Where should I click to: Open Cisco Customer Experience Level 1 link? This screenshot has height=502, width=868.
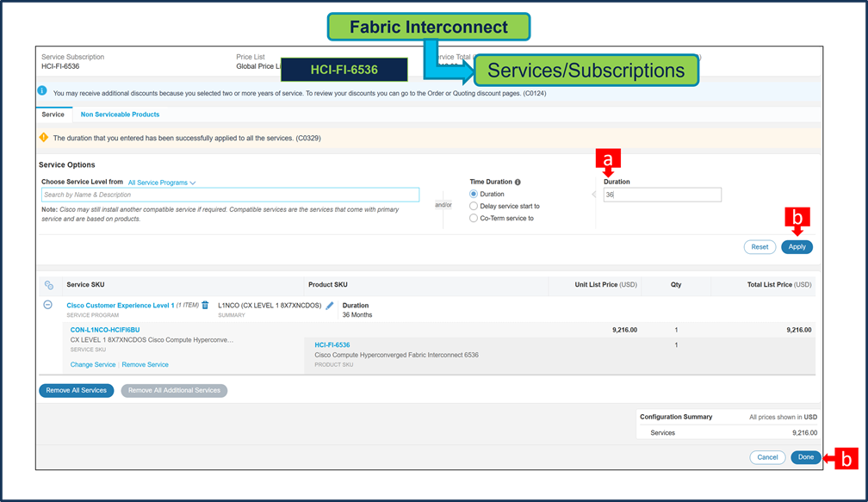[121, 306]
